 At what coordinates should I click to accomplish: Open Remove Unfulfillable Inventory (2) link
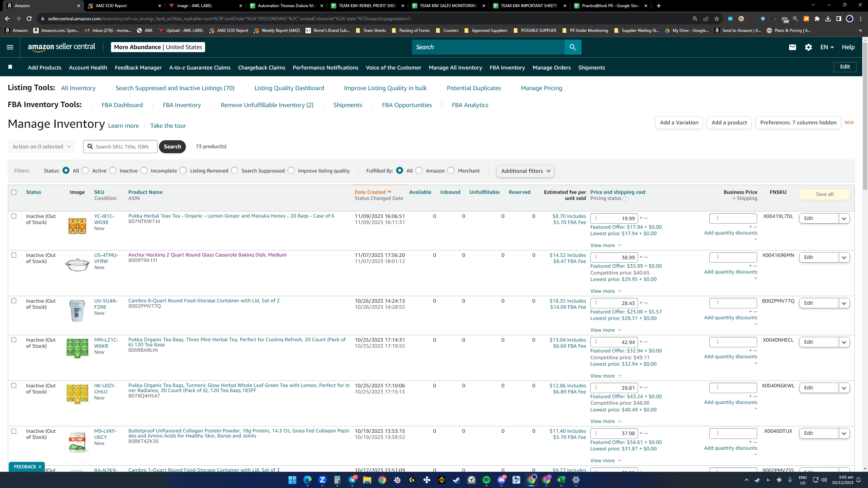click(x=267, y=105)
